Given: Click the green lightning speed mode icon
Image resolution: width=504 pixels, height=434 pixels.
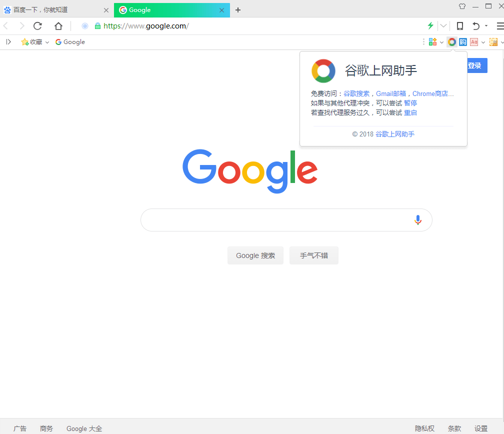Looking at the screenshot, I should point(430,25).
